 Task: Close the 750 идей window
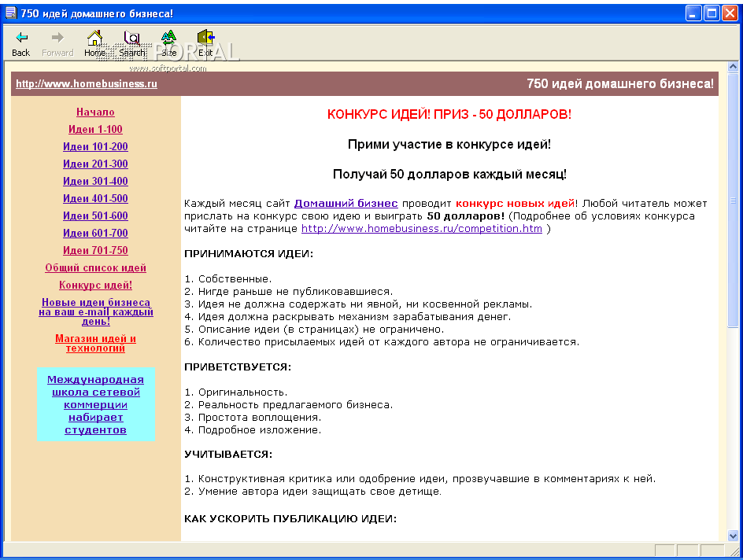point(730,13)
